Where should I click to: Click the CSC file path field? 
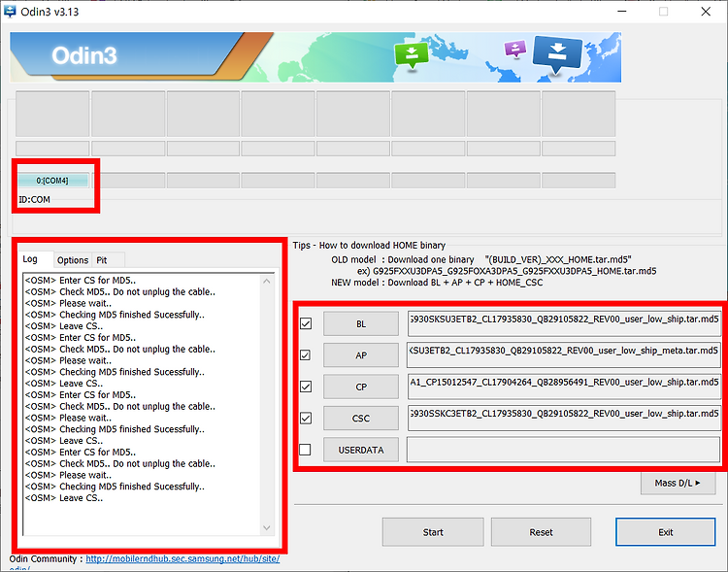click(x=564, y=419)
